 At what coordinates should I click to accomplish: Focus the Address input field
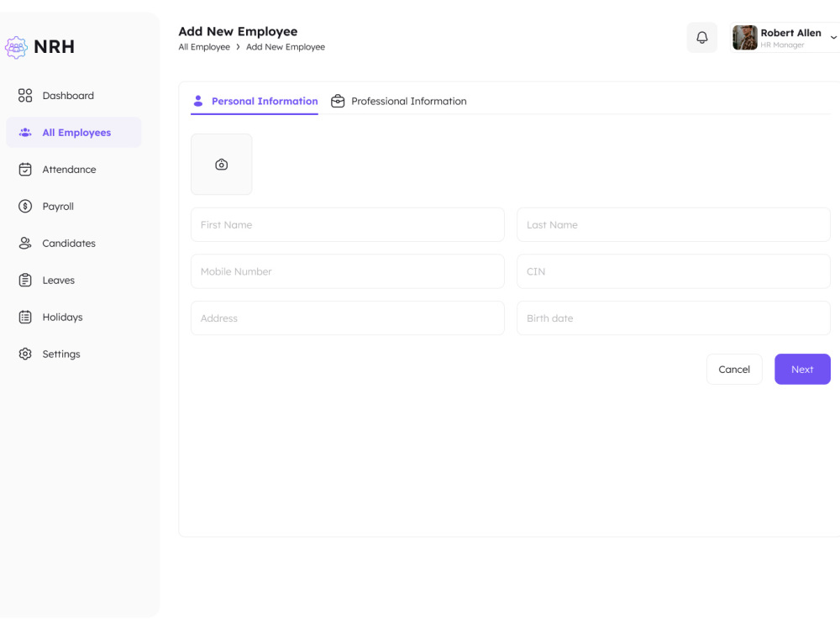coord(348,318)
